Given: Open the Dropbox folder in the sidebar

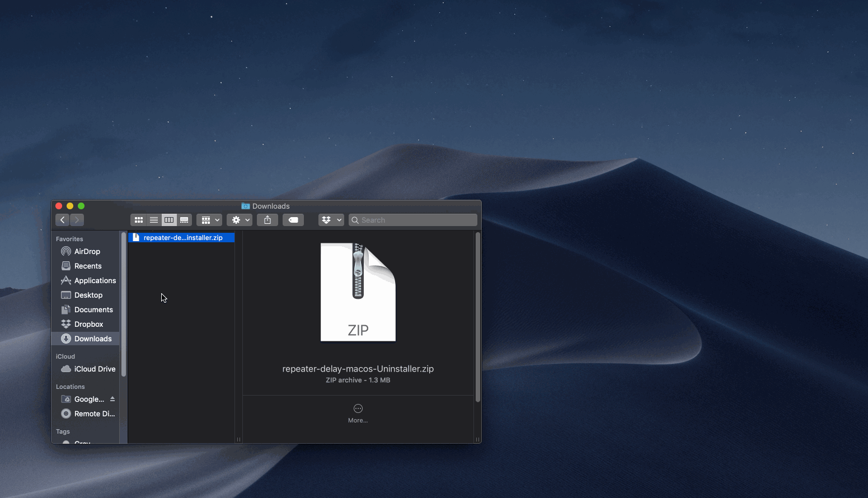Looking at the screenshot, I should coord(86,324).
